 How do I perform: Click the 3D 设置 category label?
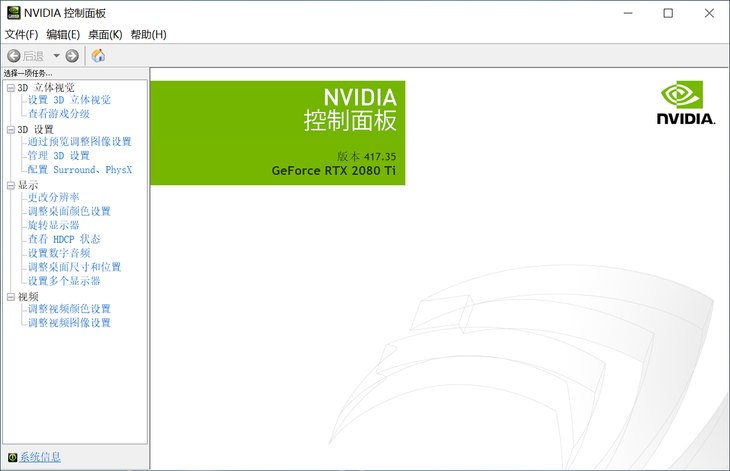[35, 130]
